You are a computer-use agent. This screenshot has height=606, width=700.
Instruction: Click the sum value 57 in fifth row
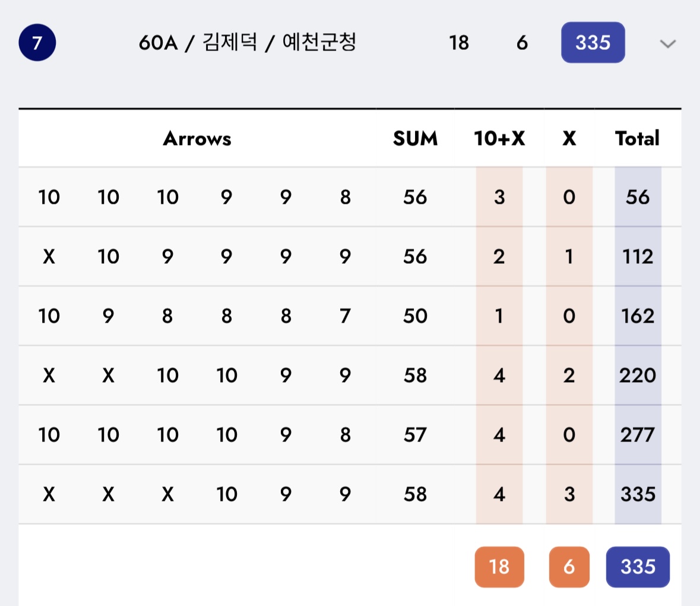click(415, 435)
